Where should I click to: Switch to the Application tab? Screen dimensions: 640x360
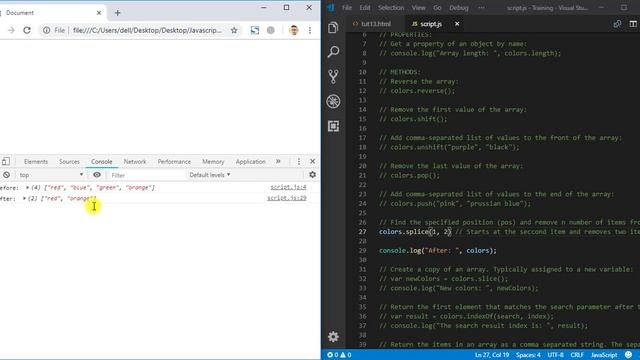[x=251, y=162]
